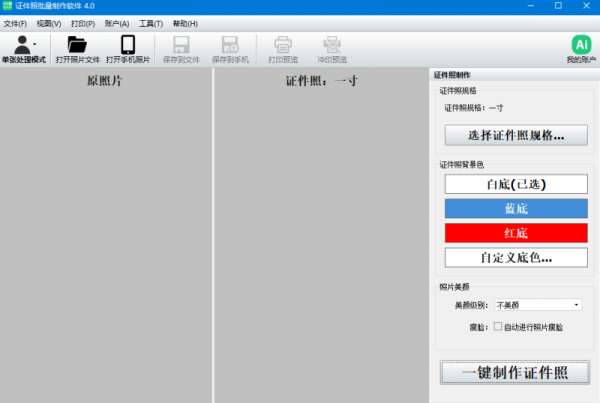Open the 账户(A) menu
Viewport: 600px width, 403px height.
tap(117, 24)
